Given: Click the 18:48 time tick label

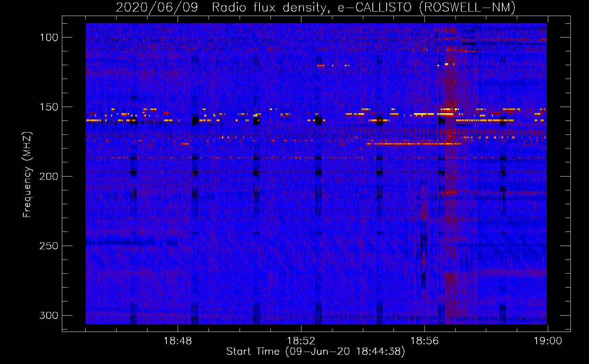Looking at the screenshot, I should tap(178, 341).
